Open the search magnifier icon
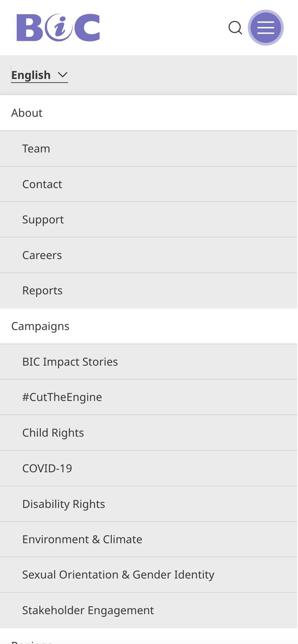Viewport: 298px width, 644px height. [x=235, y=28]
